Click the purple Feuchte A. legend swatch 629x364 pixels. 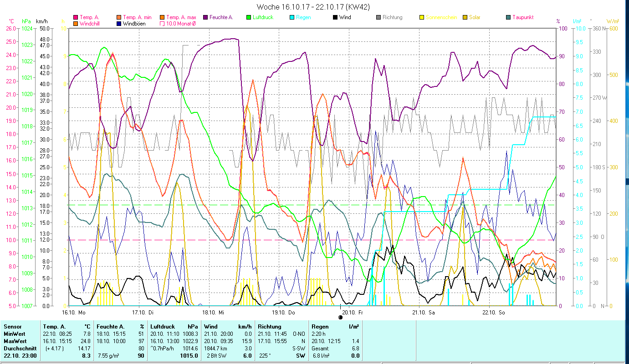206,18
